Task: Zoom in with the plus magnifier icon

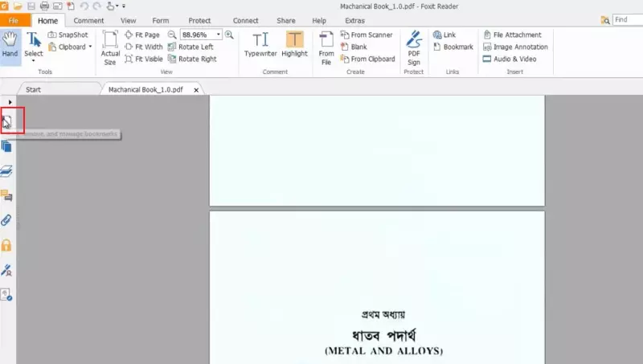Action: (x=229, y=35)
